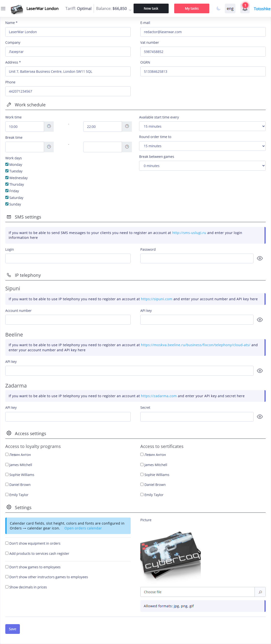This screenshot has height=644, width=271.
Task: Toggle dark mode moon icon
Action: tap(218, 8)
